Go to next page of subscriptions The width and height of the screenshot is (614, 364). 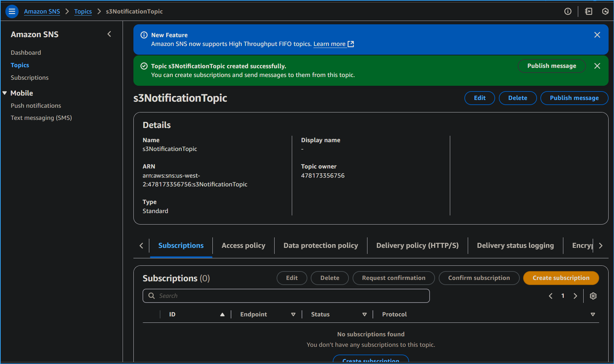[x=575, y=296]
